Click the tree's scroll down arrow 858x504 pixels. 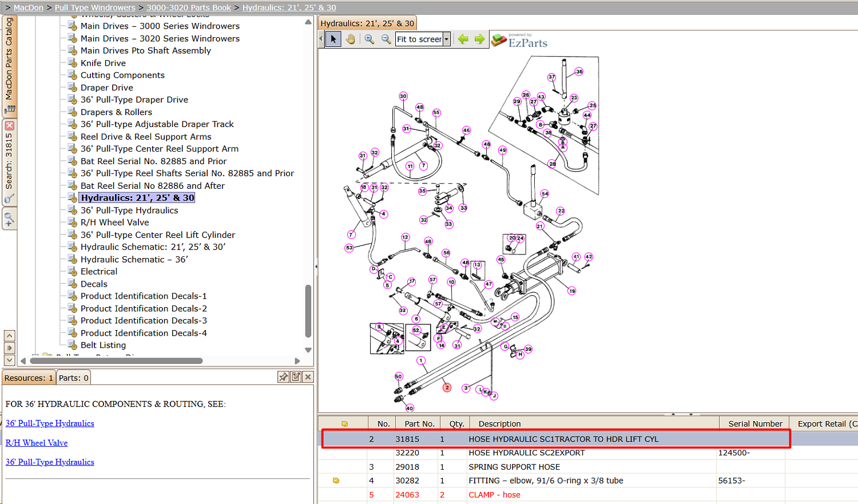pos(308,350)
